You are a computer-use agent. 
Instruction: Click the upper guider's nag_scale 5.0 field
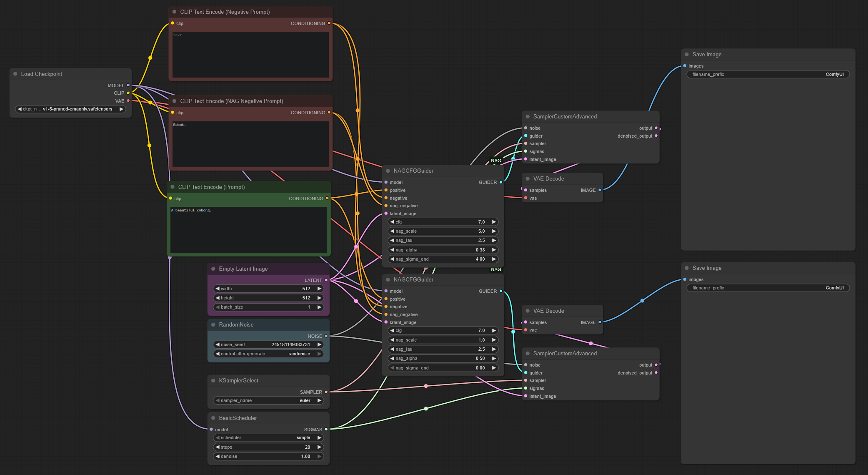click(443, 231)
